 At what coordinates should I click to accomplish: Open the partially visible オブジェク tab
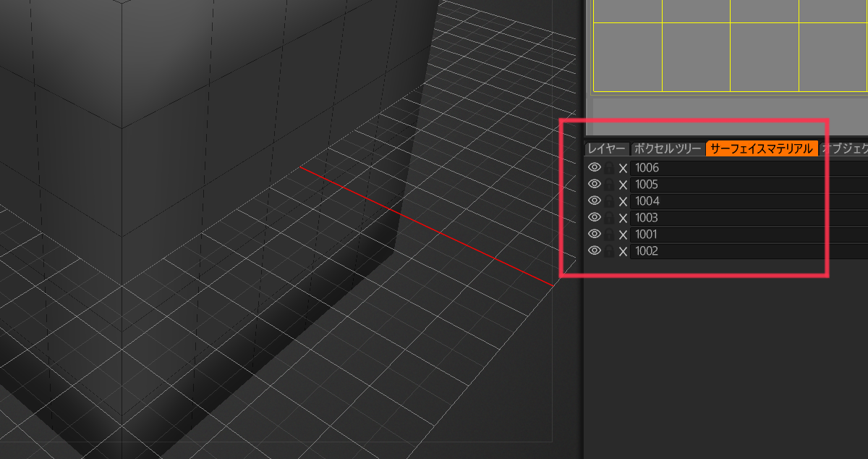point(844,148)
